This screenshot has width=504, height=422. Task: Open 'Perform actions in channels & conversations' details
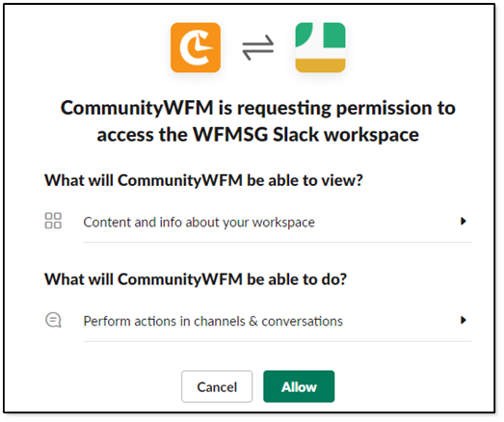click(x=213, y=321)
